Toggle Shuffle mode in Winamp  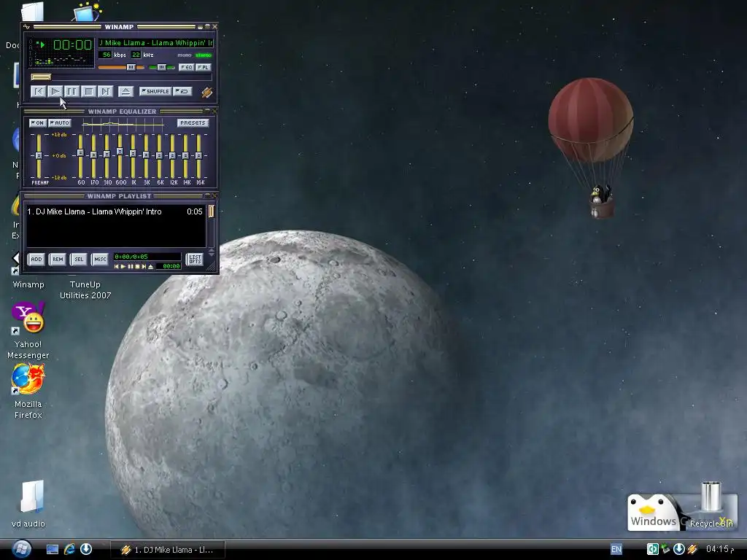click(x=155, y=91)
